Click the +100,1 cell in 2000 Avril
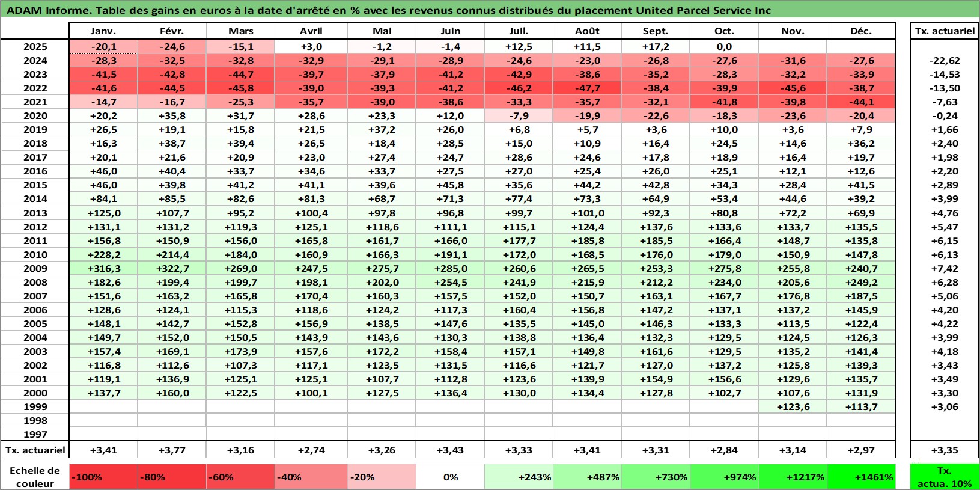Screen dimensions: 980x490 click(311, 393)
